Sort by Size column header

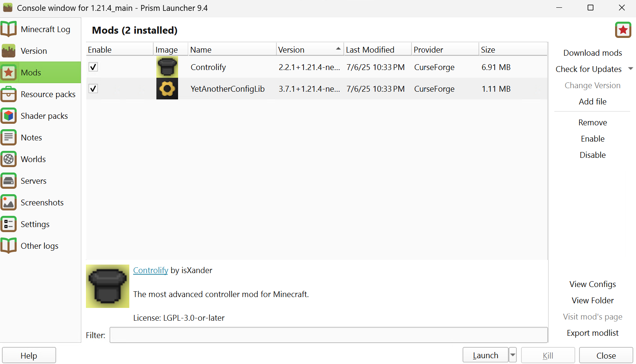coord(513,50)
